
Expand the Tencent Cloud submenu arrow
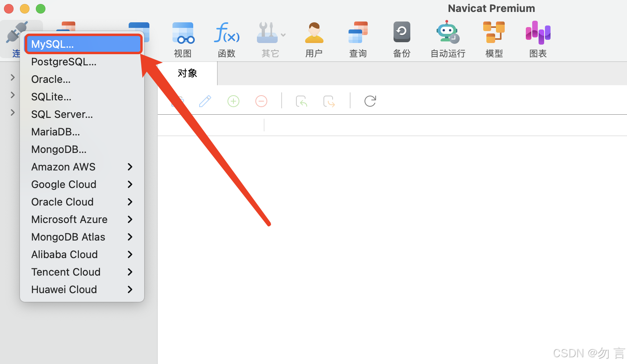(130, 272)
